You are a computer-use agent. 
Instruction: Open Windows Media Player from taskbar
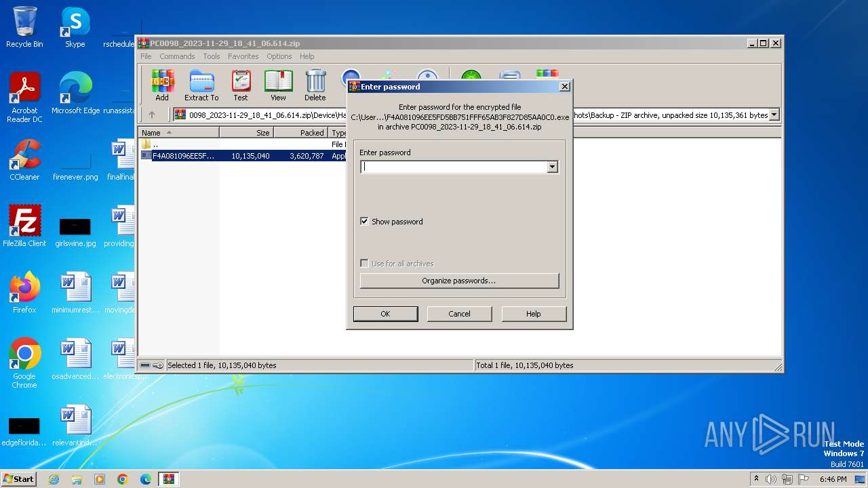100,479
